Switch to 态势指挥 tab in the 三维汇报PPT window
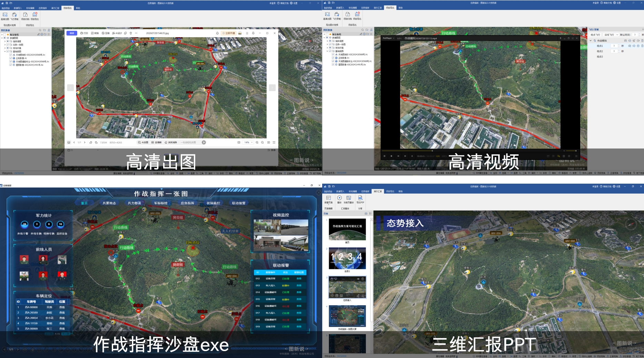This screenshot has height=358, width=644. pos(365,191)
